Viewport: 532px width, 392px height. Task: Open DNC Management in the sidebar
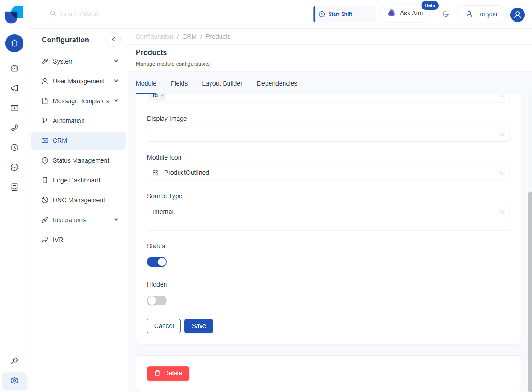(x=79, y=200)
